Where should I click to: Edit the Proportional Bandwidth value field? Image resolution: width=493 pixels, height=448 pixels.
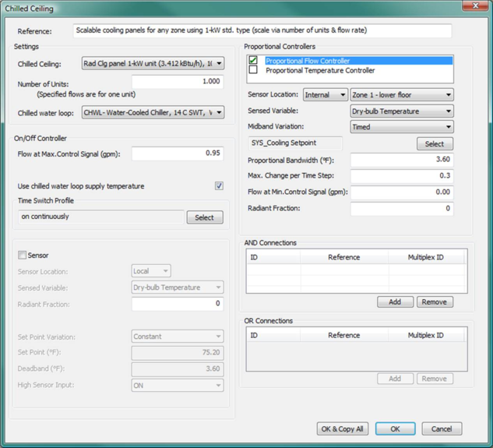402,160
